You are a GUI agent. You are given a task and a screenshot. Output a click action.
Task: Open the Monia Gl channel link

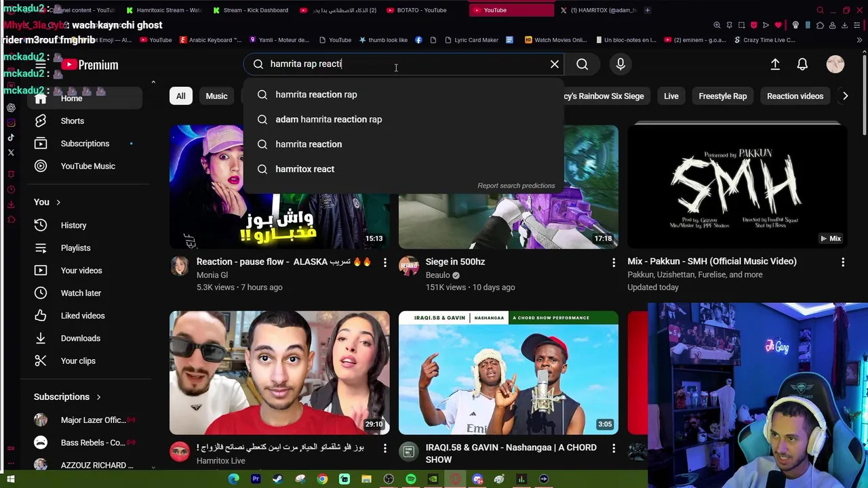click(212, 275)
